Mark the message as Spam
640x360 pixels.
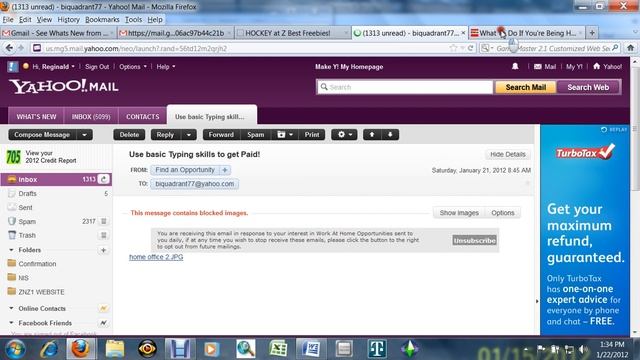(x=256, y=135)
